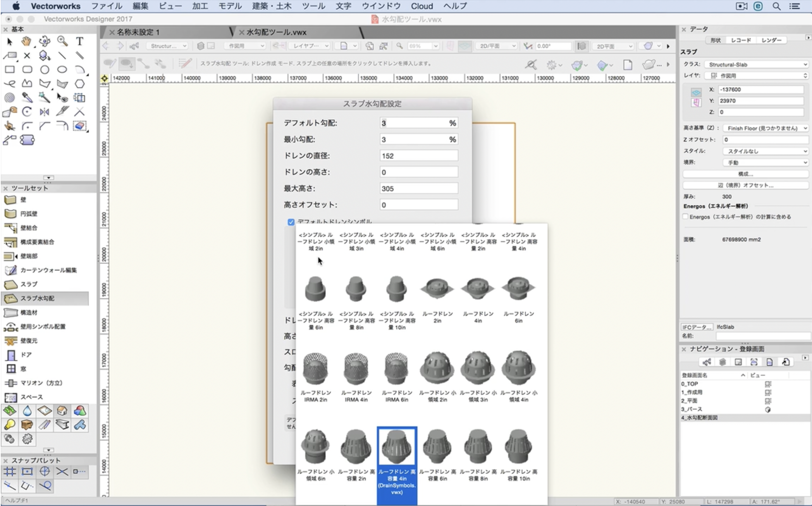Click the 辺（境界）オフセット button
Screen dimensions: 812x506
745,185
